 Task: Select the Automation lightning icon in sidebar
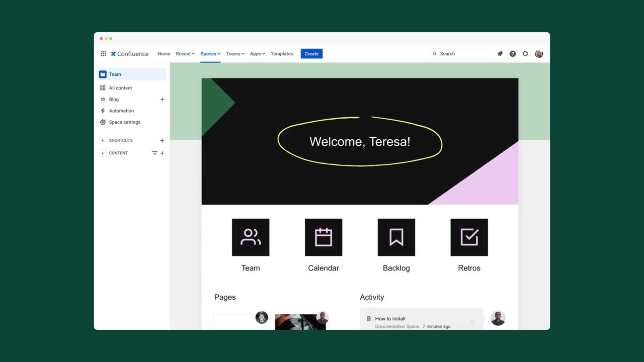[104, 111]
